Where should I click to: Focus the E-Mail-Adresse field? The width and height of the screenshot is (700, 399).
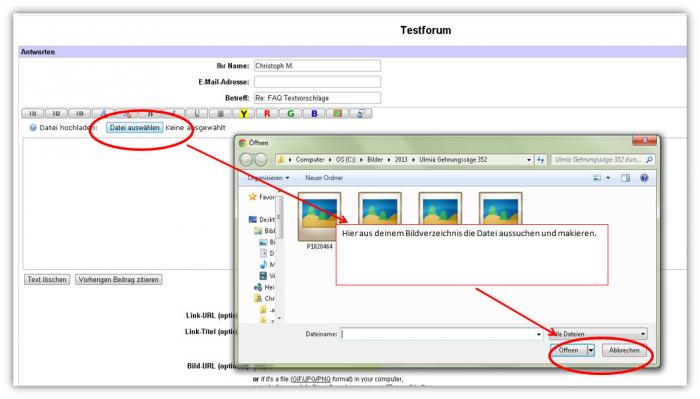tap(317, 82)
